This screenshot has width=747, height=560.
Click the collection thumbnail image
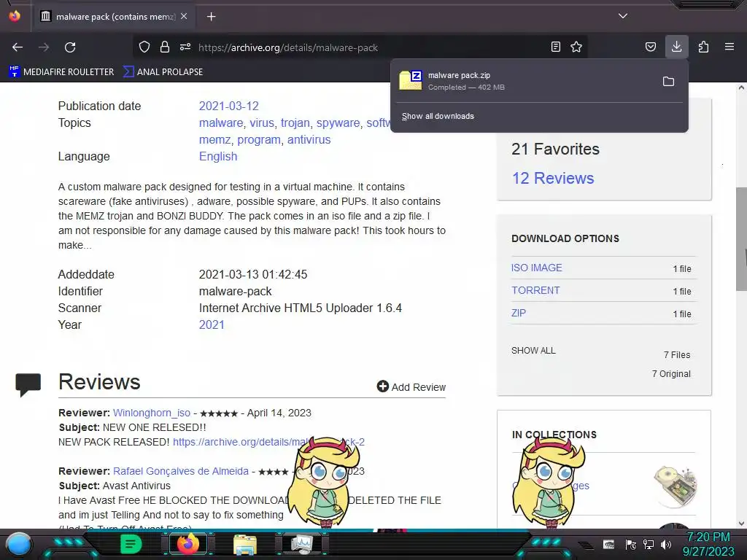[675, 486]
